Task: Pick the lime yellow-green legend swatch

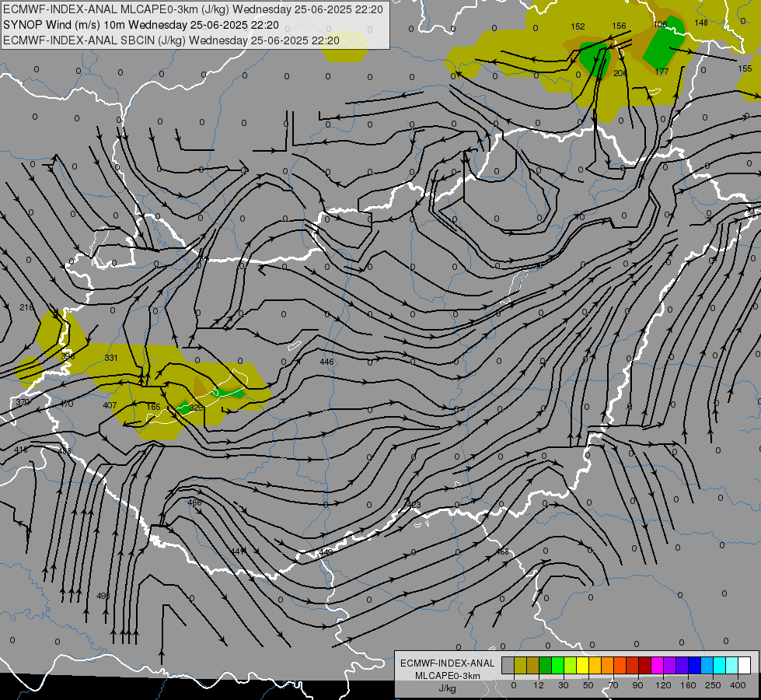Action: (571, 665)
